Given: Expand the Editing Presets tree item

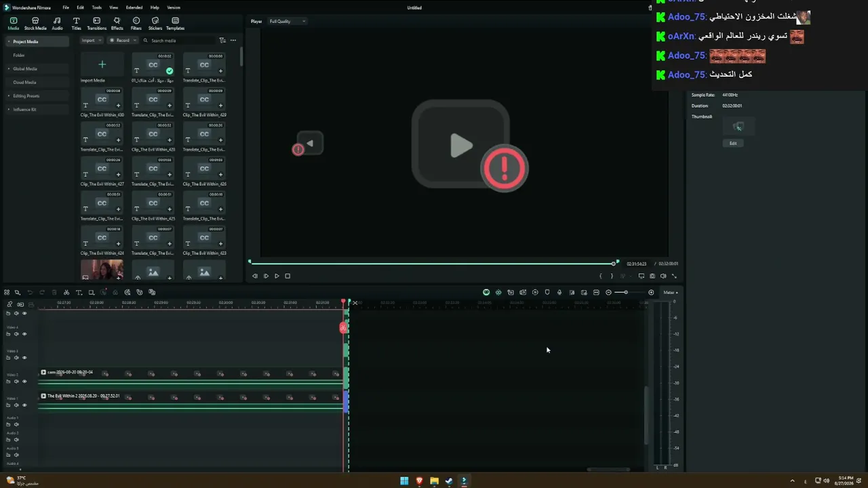Looking at the screenshot, I should pyautogui.click(x=9, y=96).
